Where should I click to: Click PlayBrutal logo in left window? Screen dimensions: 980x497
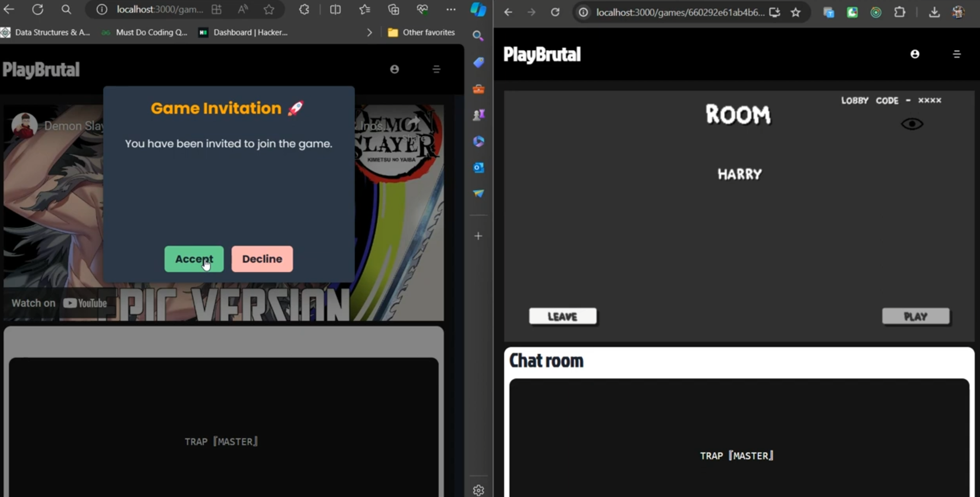(41, 70)
